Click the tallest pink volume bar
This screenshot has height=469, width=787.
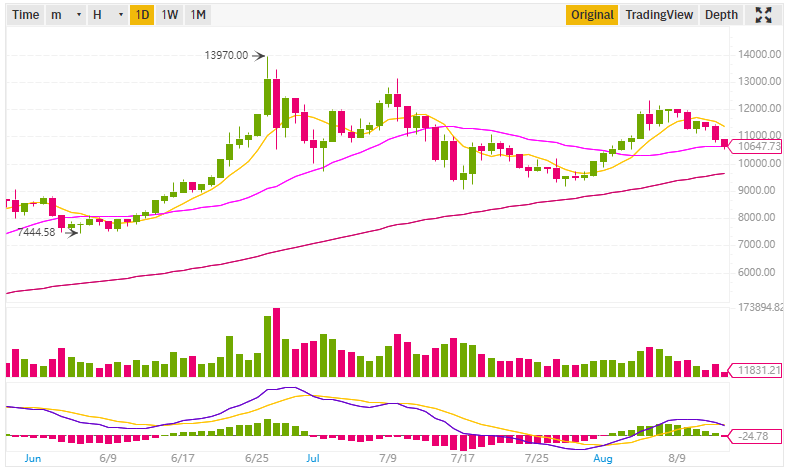(x=276, y=342)
